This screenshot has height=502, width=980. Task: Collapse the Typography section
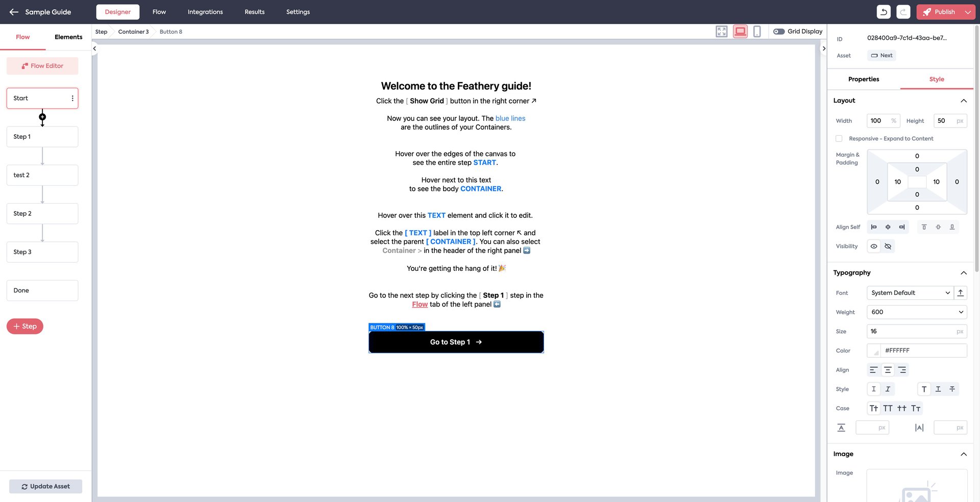point(964,273)
